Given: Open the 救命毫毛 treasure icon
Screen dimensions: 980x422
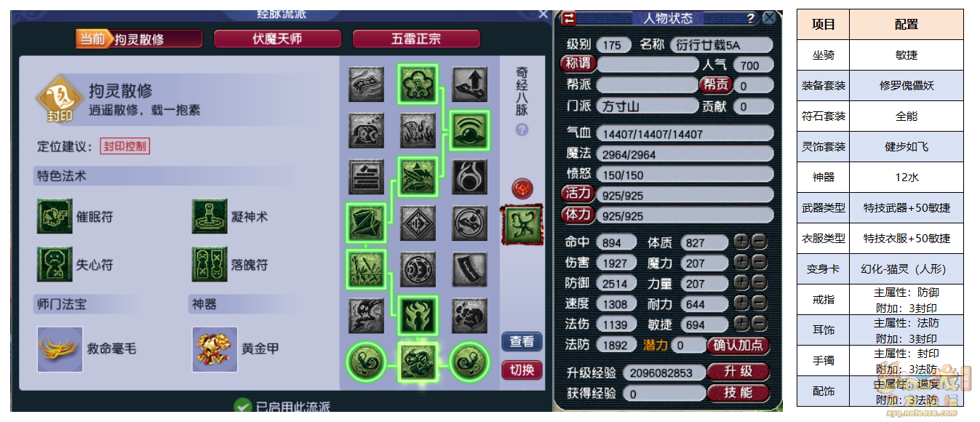Looking at the screenshot, I should tap(60, 349).
